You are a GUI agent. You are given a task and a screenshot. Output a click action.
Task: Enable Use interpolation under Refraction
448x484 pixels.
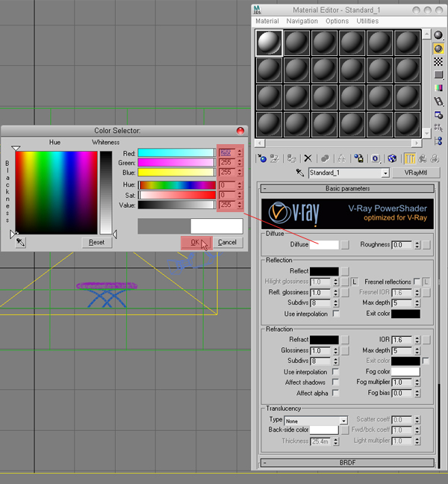[336, 372]
